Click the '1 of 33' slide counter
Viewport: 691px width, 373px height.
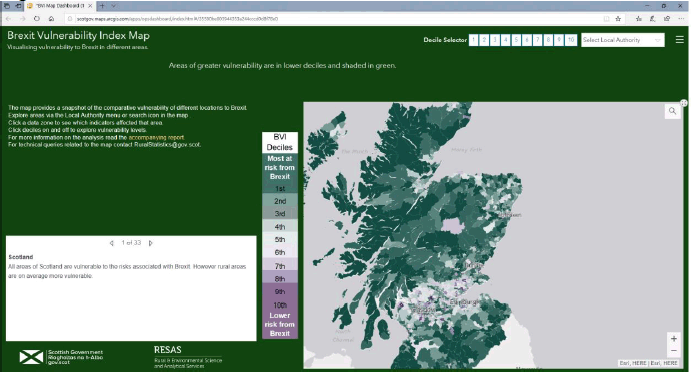pyautogui.click(x=131, y=243)
